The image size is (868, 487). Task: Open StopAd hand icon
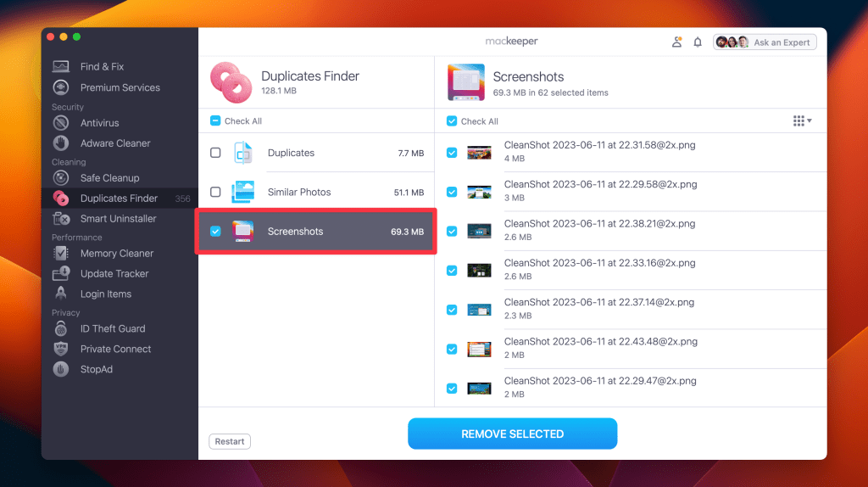point(61,369)
